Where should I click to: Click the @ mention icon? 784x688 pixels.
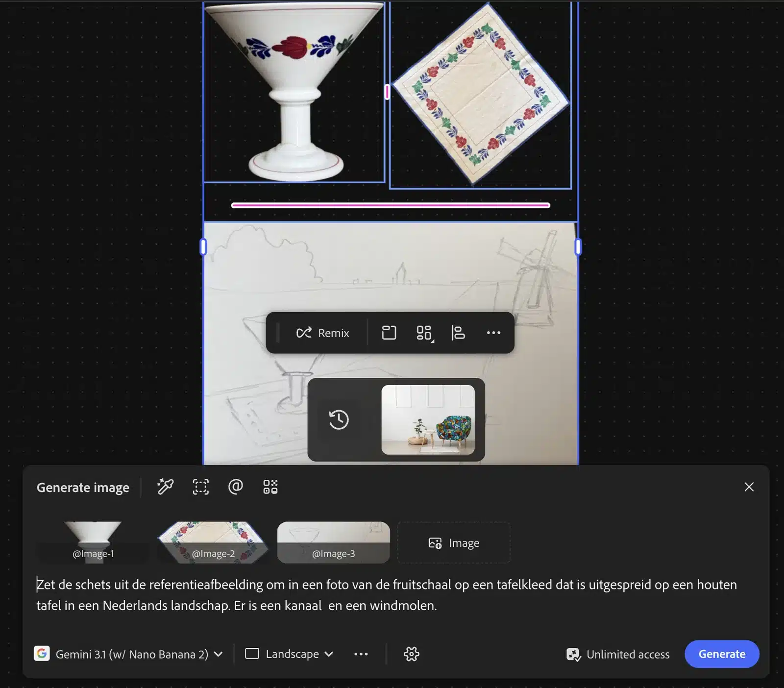[x=236, y=487]
